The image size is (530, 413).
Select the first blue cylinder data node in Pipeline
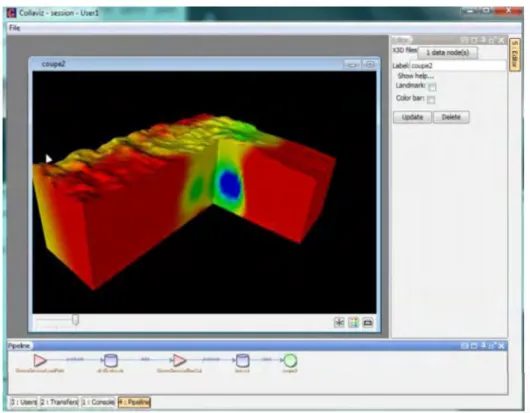(x=111, y=361)
